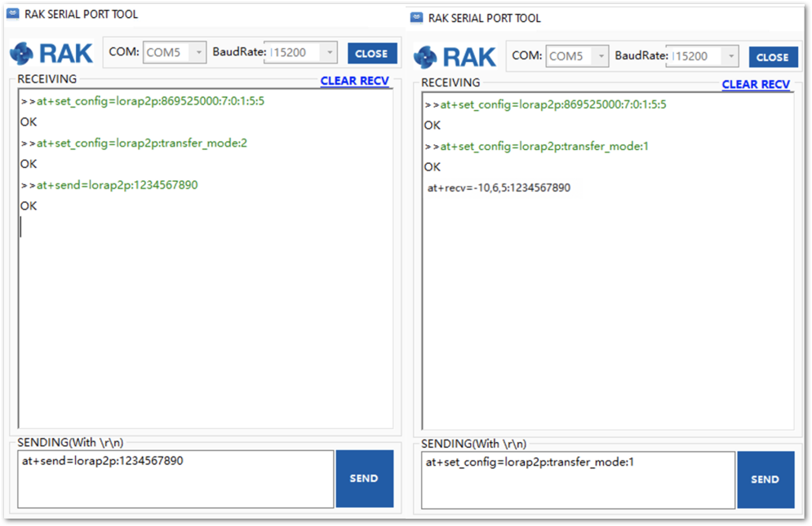Click SEND button in left window

(x=365, y=479)
